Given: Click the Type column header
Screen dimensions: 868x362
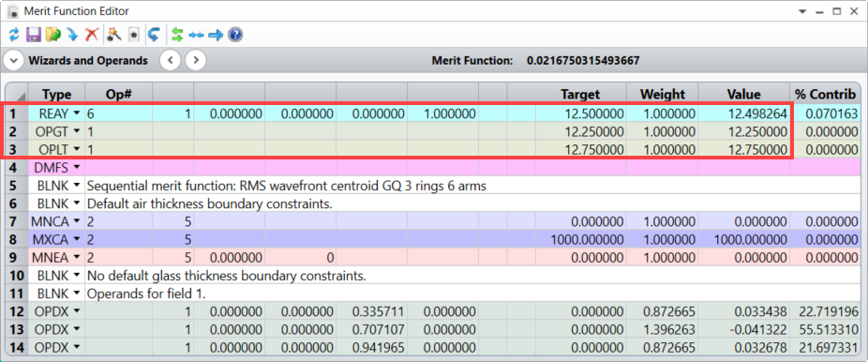Looking at the screenshot, I should [57, 94].
